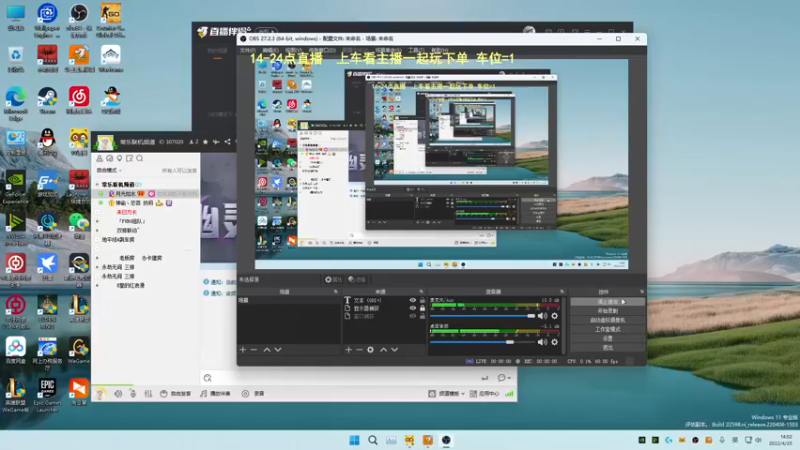
Task: Click 启动虚拟摄像机 button
Action: (608, 320)
